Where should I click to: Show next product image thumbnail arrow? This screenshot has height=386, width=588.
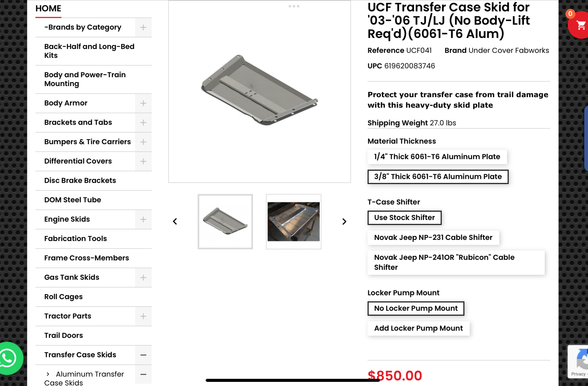[x=344, y=222]
